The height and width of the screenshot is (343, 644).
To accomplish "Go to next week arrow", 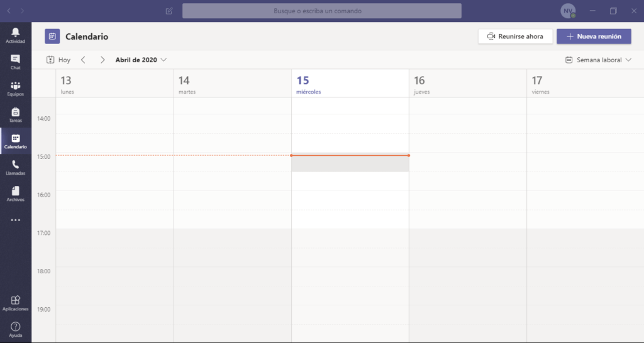I will (103, 60).
